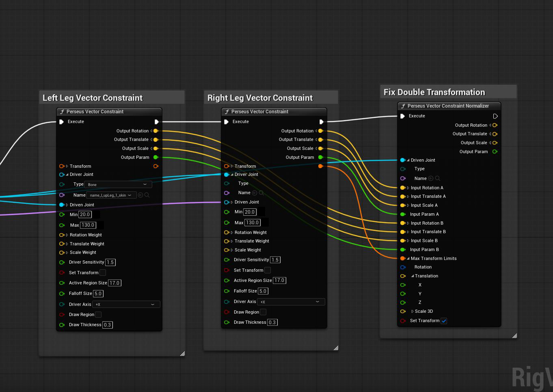Enable Draw Region on the Right Leg node

coord(263,312)
